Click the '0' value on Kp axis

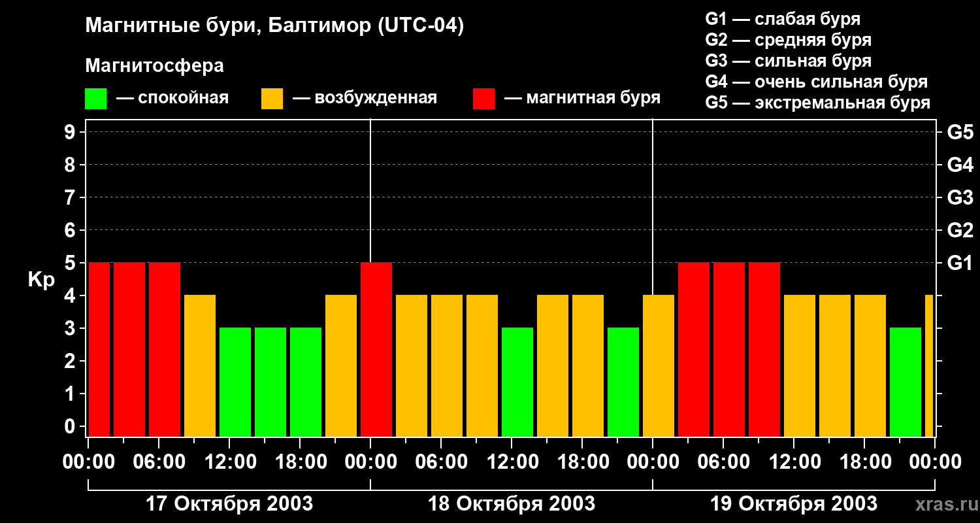tap(71, 427)
